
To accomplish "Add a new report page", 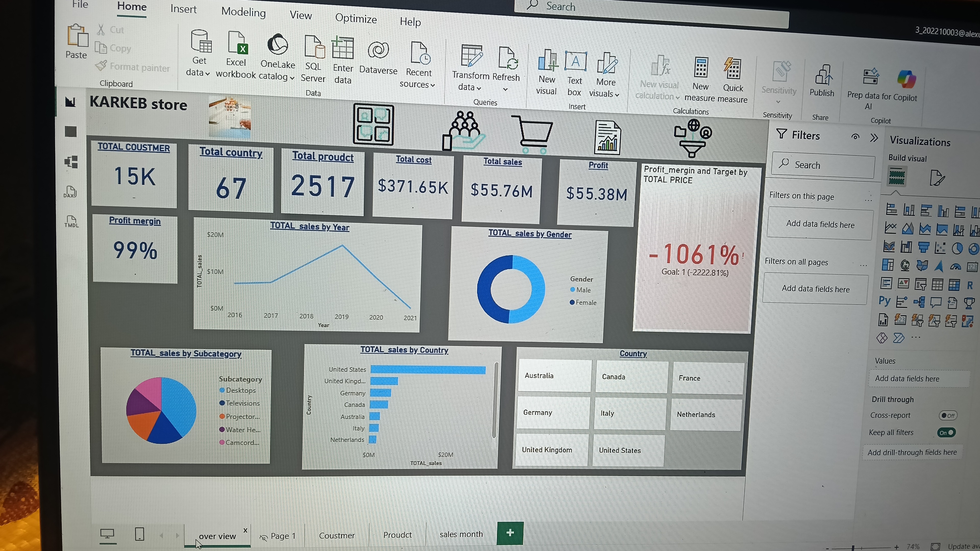I will pos(510,533).
